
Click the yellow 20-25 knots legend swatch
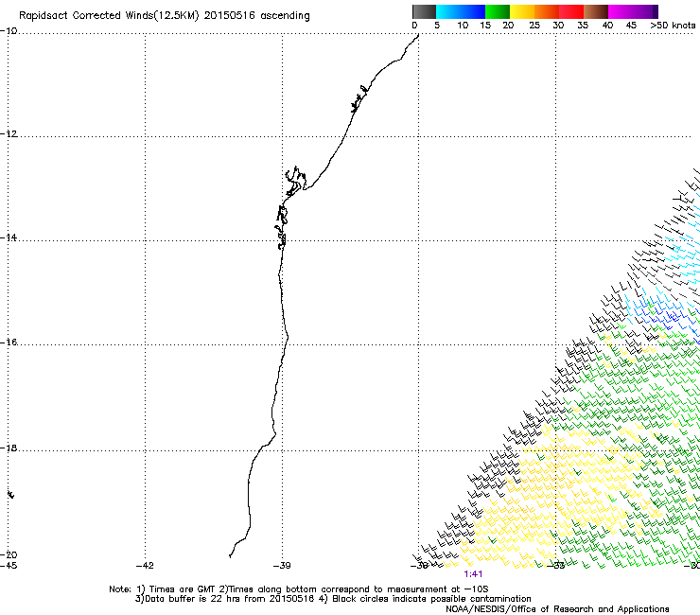coord(522,11)
